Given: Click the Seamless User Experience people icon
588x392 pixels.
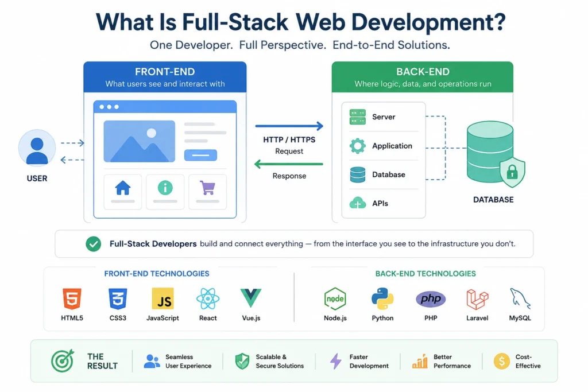Looking at the screenshot, I should pos(152,361).
